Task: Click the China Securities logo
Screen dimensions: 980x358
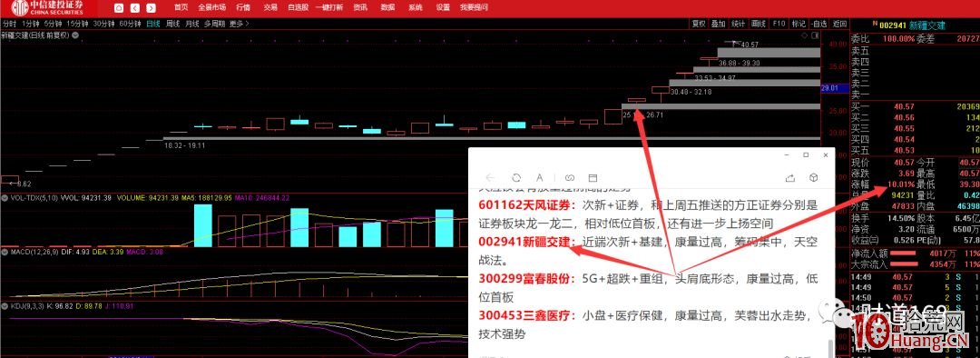Action: (x=48, y=8)
